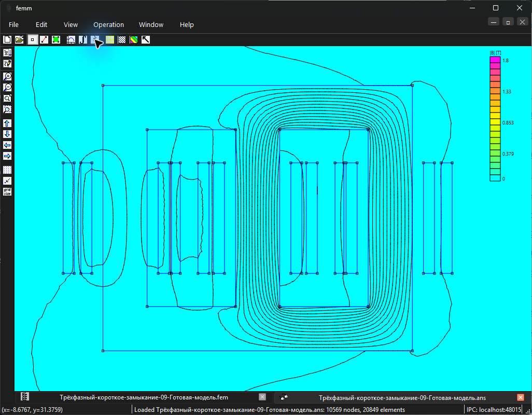Viewport: 532px width, 415px height.
Task: Click the list with down arrow icon
Action: click(x=7, y=52)
